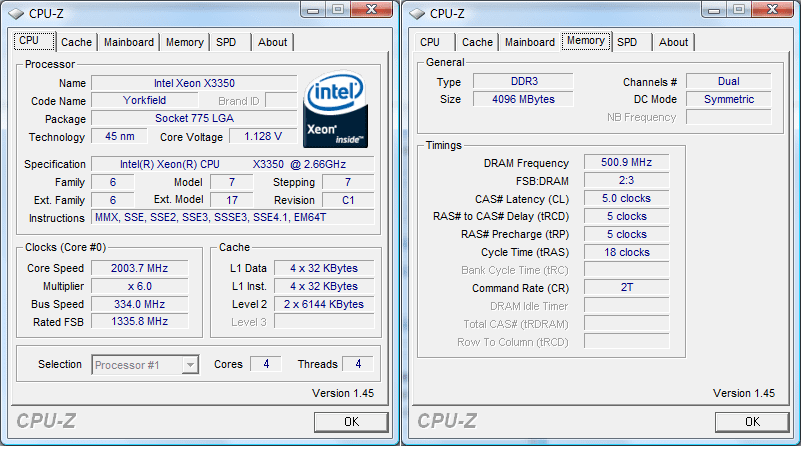The width and height of the screenshot is (807, 449).
Task: Click the Package value Socket 775 LGA
Action: coord(194,118)
